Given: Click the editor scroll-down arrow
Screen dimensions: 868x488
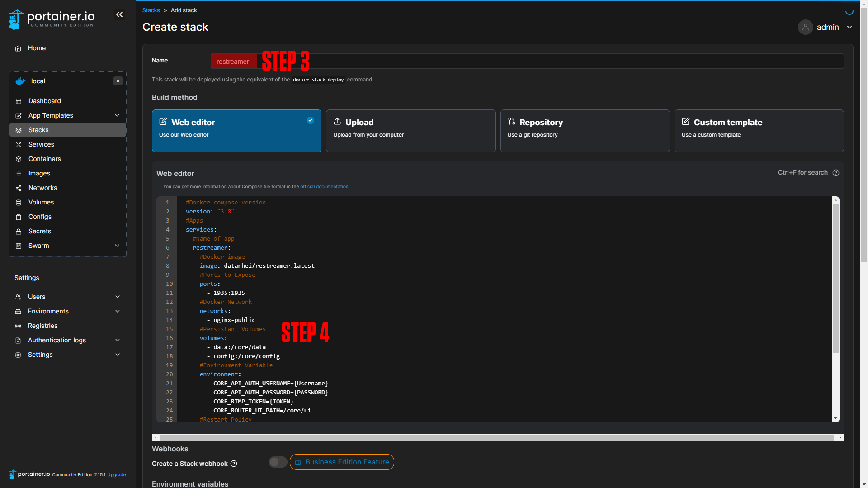Looking at the screenshot, I should pyautogui.click(x=835, y=419).
